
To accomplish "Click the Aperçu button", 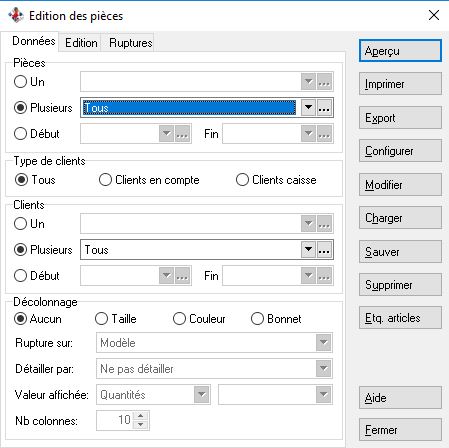I will coord(400,51).
